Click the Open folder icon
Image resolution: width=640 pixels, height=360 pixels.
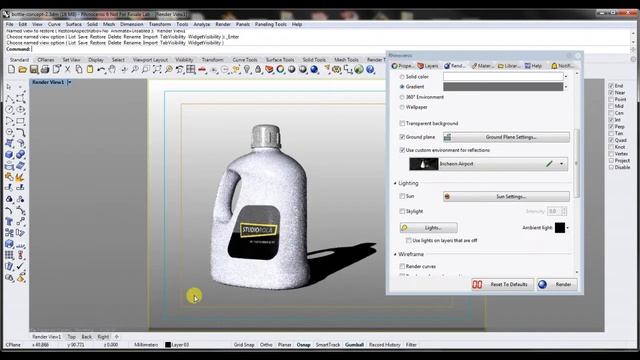pos(23,69)
